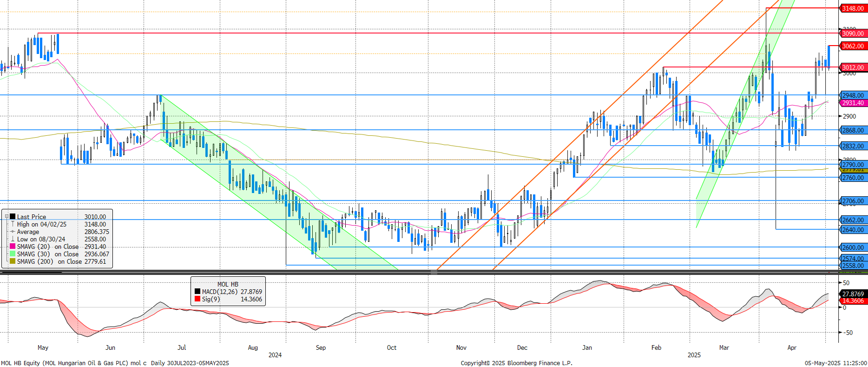Select SMAVG (20) on Close legend label
Viewport: 868px width, 367px height.
(x=48, y=247)
